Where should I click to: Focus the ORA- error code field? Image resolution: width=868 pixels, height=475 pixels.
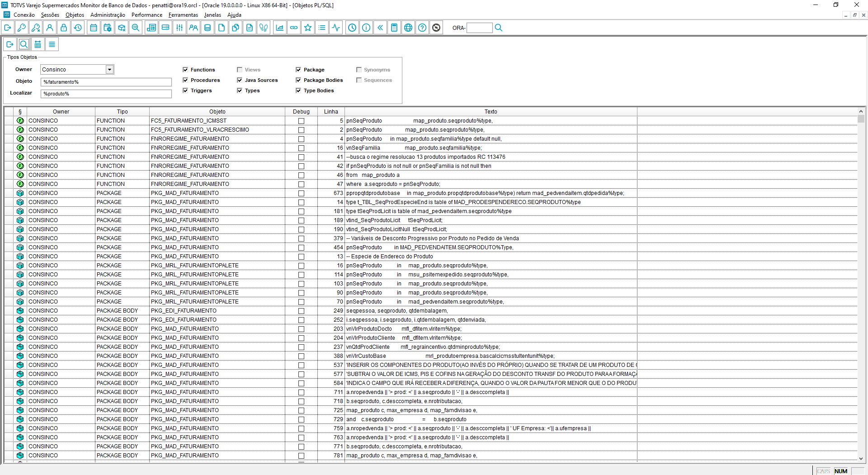[479, 28]
